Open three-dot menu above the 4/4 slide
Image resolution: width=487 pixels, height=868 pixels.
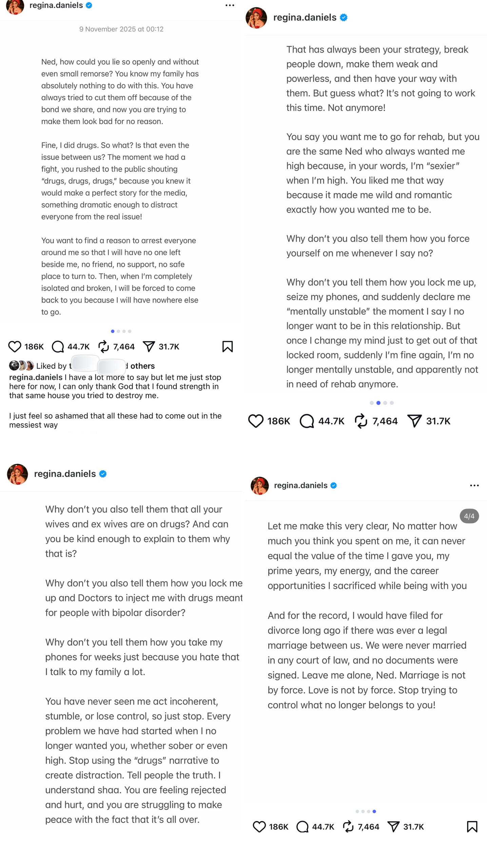[474, 486]
